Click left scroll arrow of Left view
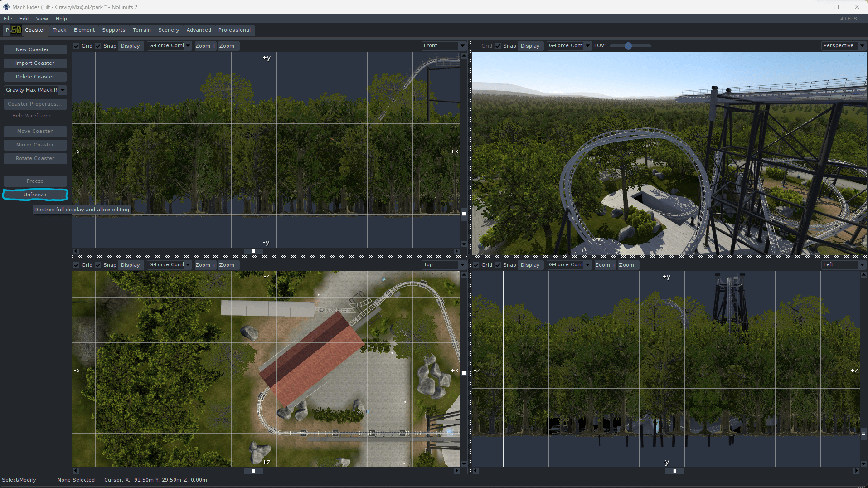Viewport: 868px width, 488px height. point(475,471)
